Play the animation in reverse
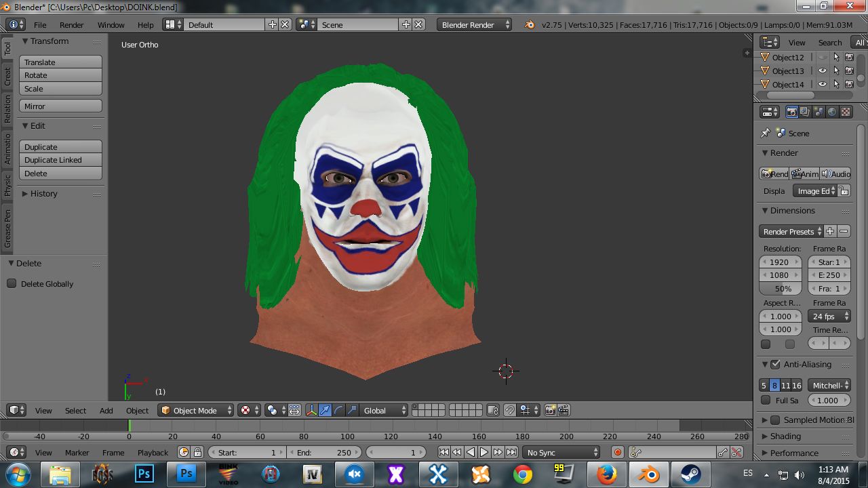868x488 pixels. [x=471, y=452]
